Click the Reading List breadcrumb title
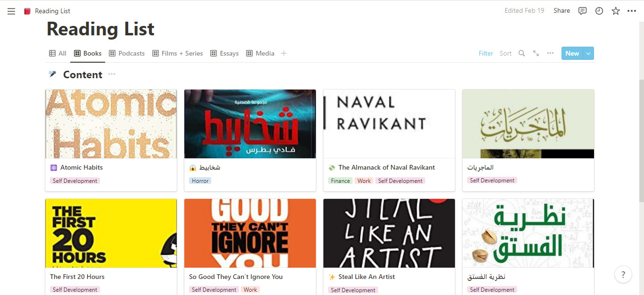644x295 pixels. coord(52,11)
